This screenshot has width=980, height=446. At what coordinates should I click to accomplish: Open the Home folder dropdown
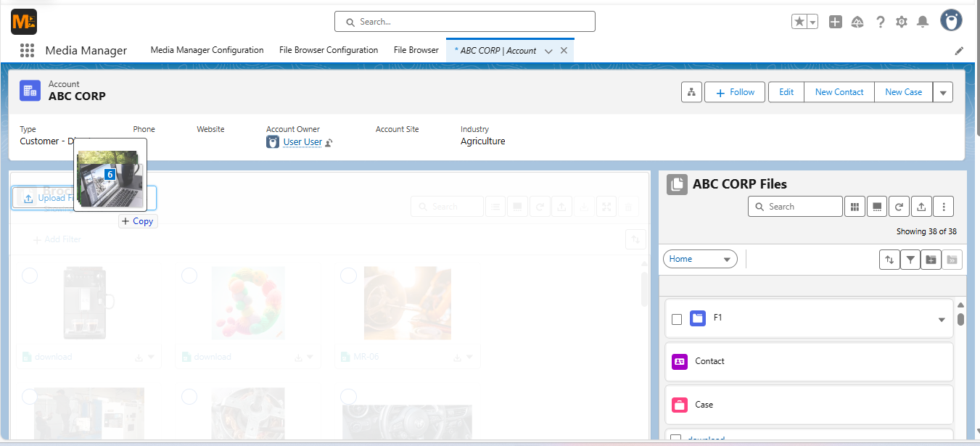pos(699,258)
